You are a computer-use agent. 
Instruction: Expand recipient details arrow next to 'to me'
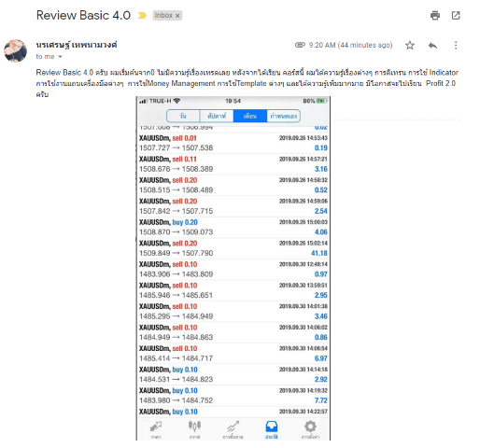(x=60, y=57)
